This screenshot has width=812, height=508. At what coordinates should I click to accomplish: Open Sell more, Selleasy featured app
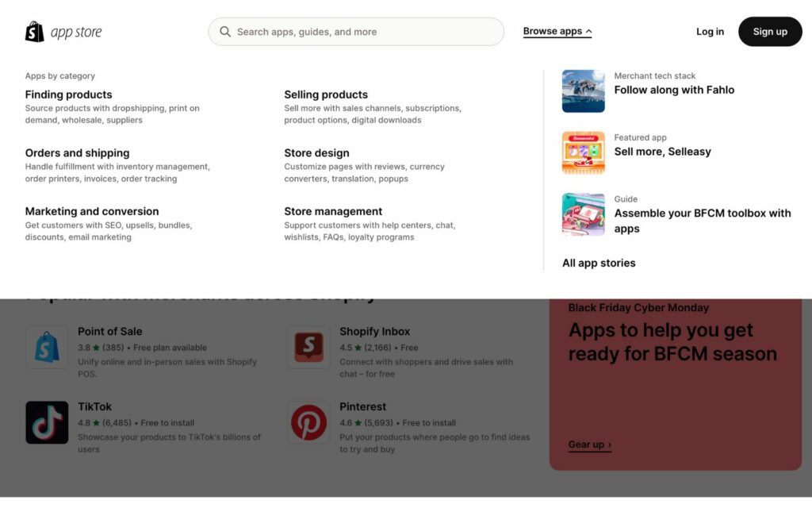662,152
